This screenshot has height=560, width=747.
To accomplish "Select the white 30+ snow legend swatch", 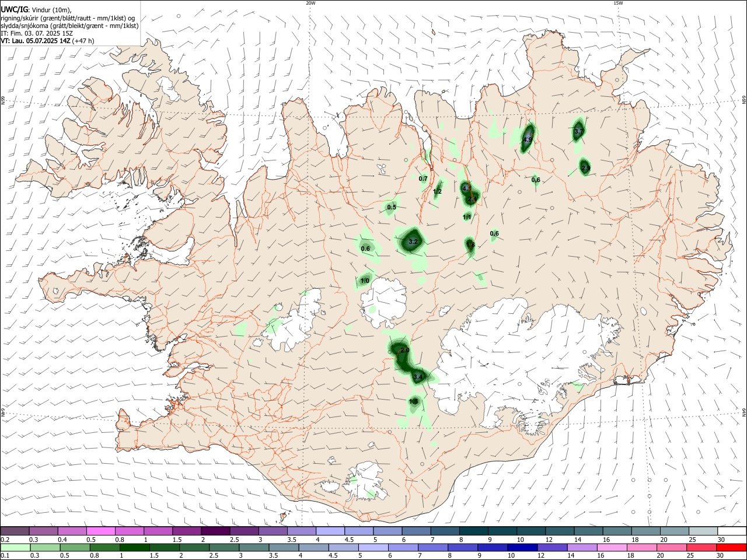I will tap(731, 531).
